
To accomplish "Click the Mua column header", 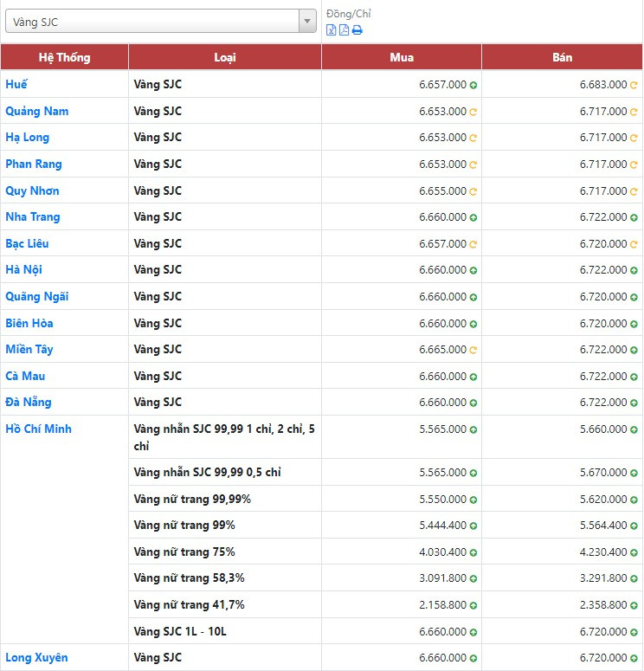I will point(402,57).
